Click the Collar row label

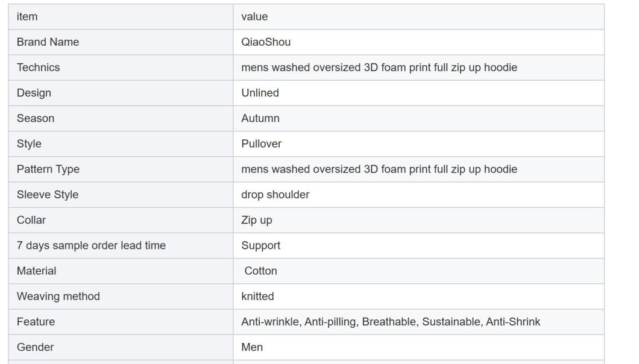31,220
